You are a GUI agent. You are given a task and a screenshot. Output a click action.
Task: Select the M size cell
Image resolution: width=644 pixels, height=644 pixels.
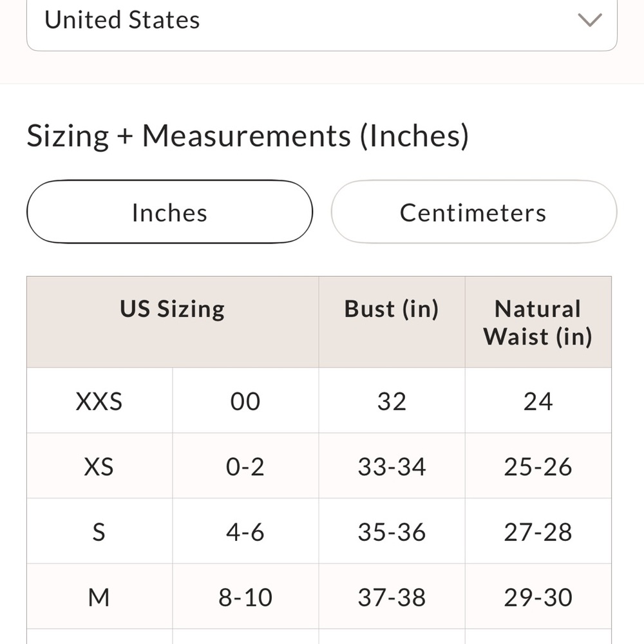pos(99,596)
